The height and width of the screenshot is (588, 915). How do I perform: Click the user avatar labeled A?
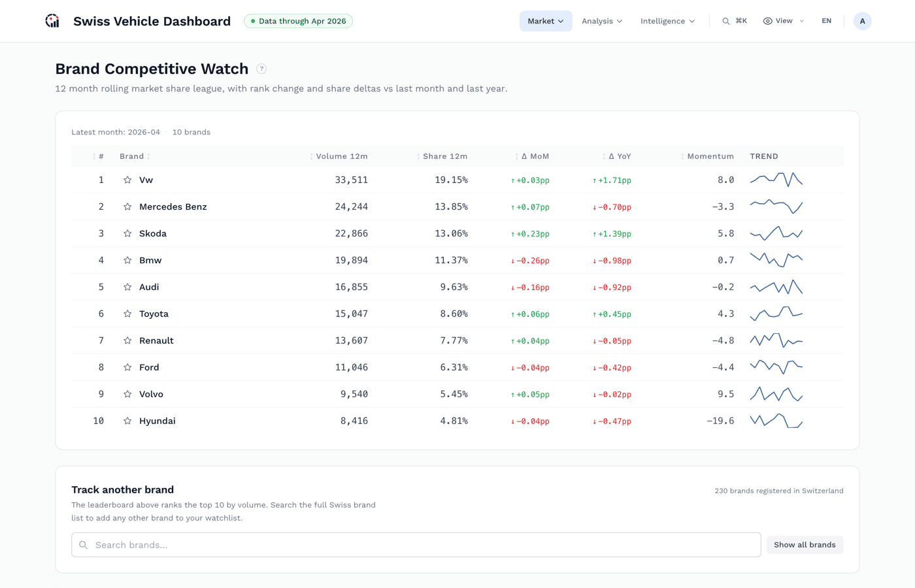point(862,21)
